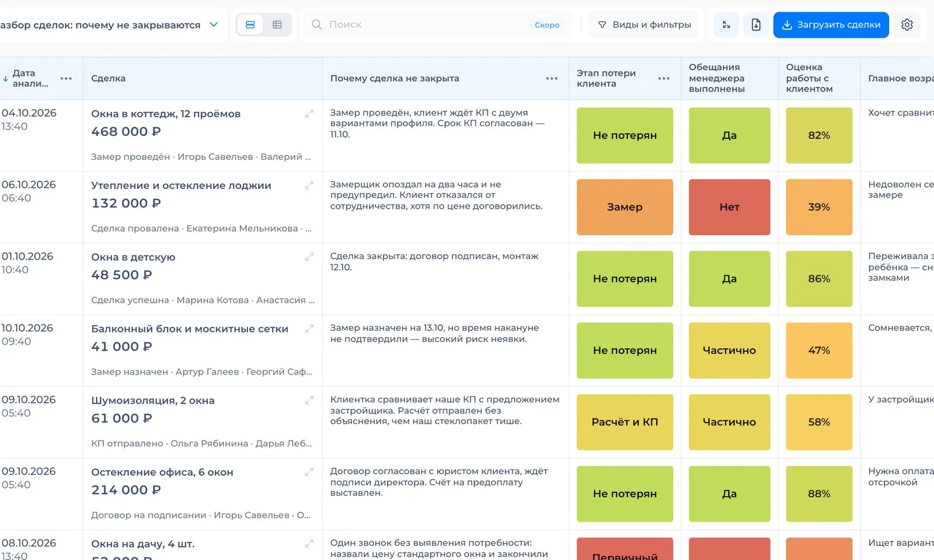
Task: Open settings gear icon
Action: [x=907, y=24]
